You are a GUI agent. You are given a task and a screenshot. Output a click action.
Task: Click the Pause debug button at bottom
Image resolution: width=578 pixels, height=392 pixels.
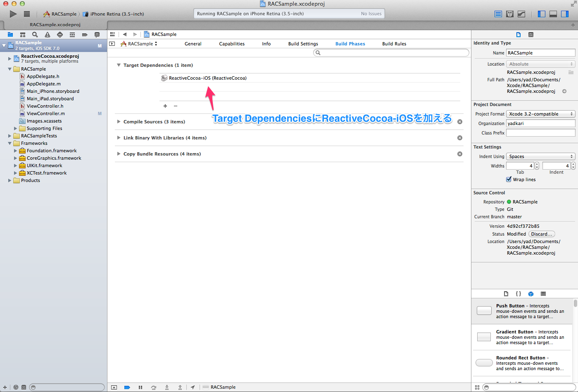click(x=140, y=387)
